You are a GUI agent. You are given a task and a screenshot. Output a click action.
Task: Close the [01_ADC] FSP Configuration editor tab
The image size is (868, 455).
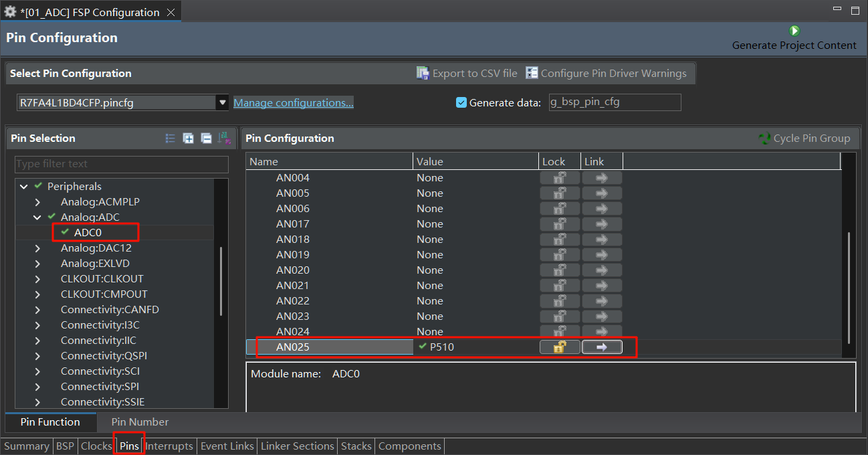(x=171, y=12)
